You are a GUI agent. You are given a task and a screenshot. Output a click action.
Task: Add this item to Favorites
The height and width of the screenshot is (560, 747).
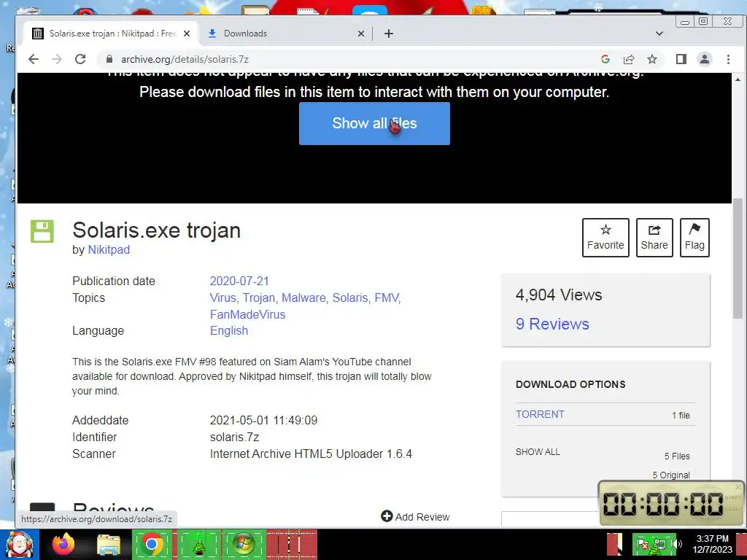point(605,237)
